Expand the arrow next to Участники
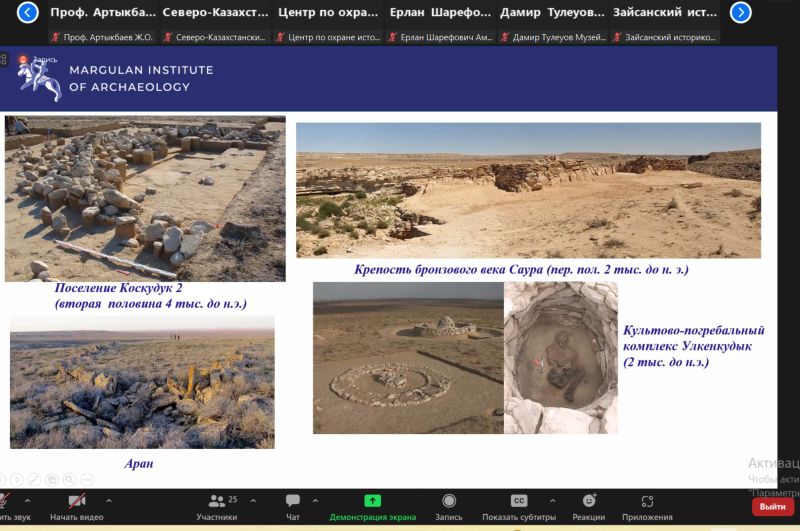 click(251, 500)
